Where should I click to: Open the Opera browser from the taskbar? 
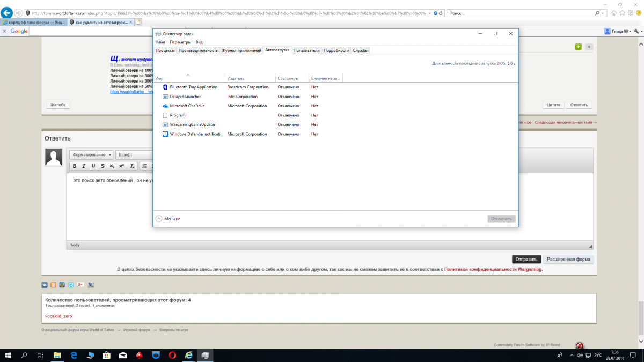[172, 355]
